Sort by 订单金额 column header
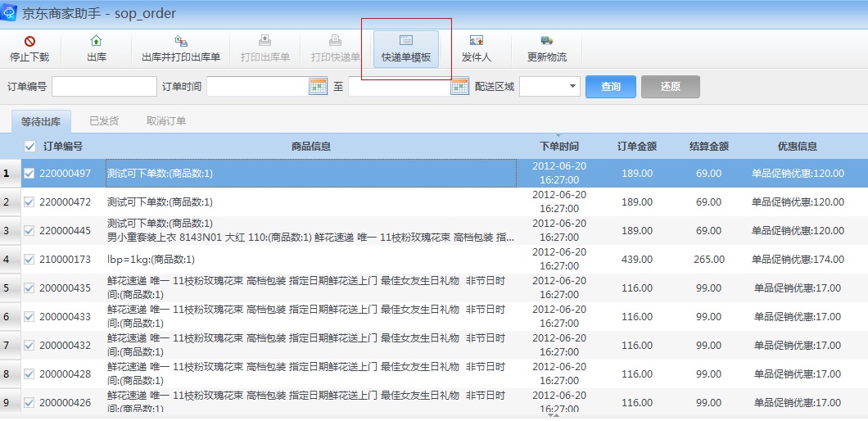The image size is (868, 421). pyautogui.click(x=636, y=147)
